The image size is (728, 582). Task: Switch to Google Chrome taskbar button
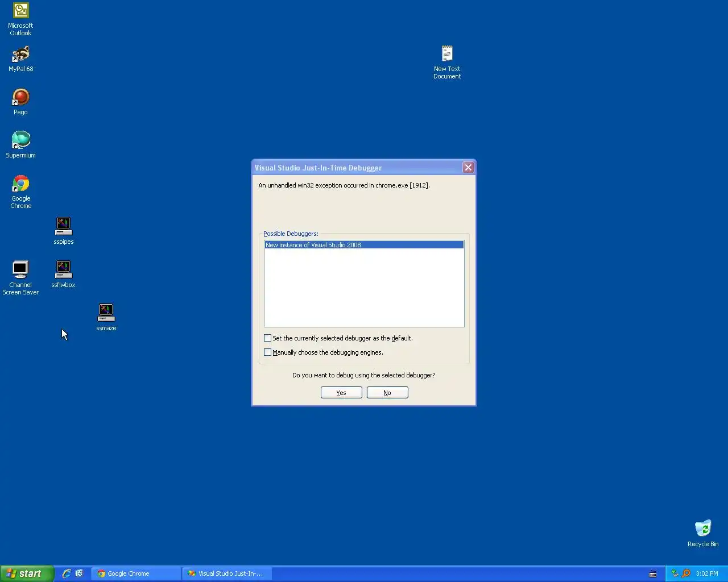pos(136,573)
